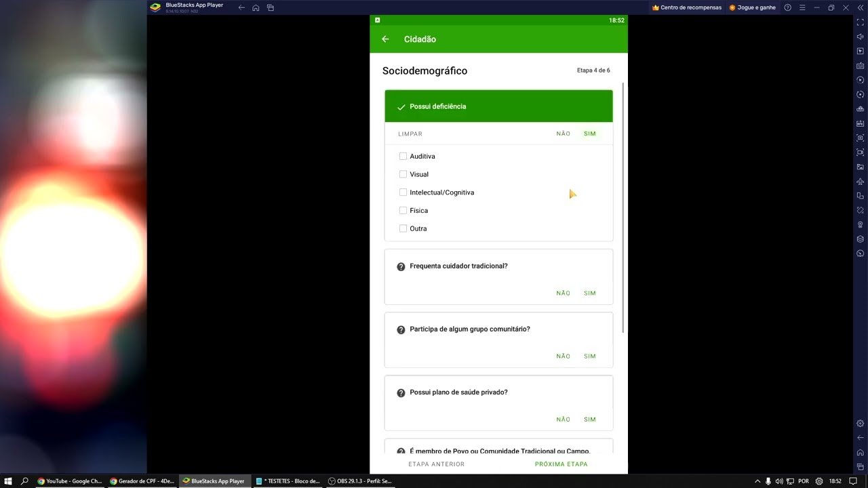Switch to BlueStacks App Player taskbar button
The width and height of the screenshot is (868, 488).
tap(214, 481)
